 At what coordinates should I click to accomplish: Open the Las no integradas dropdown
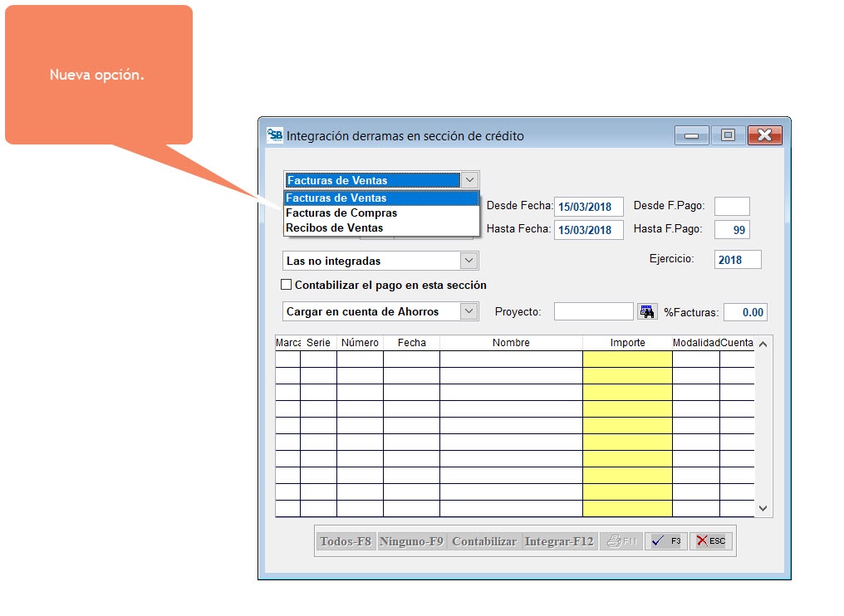[x=469, y=261]
